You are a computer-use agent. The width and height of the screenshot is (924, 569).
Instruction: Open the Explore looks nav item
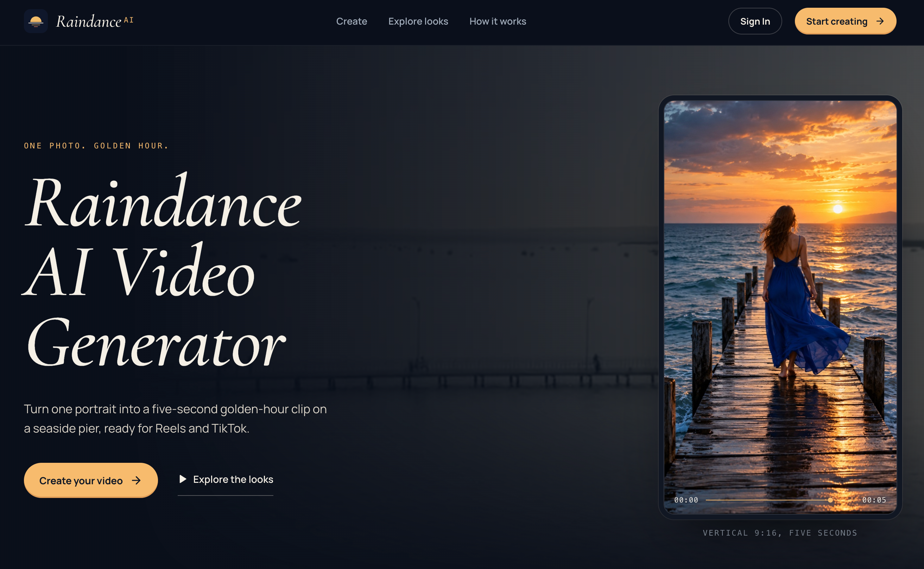click(418, 21)
